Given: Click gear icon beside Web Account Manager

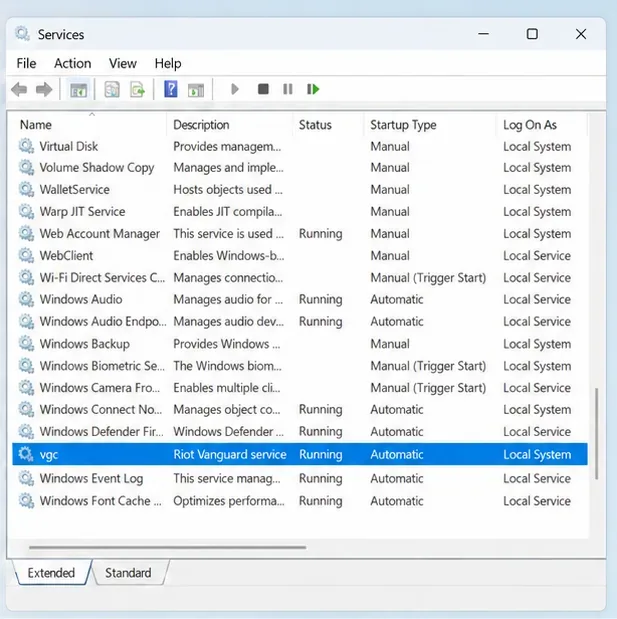Looking at the screenshot, I should click(x=26, y=234).
